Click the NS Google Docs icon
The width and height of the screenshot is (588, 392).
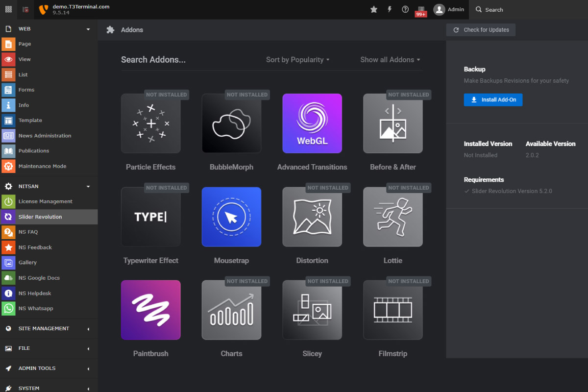pos(8,278)
